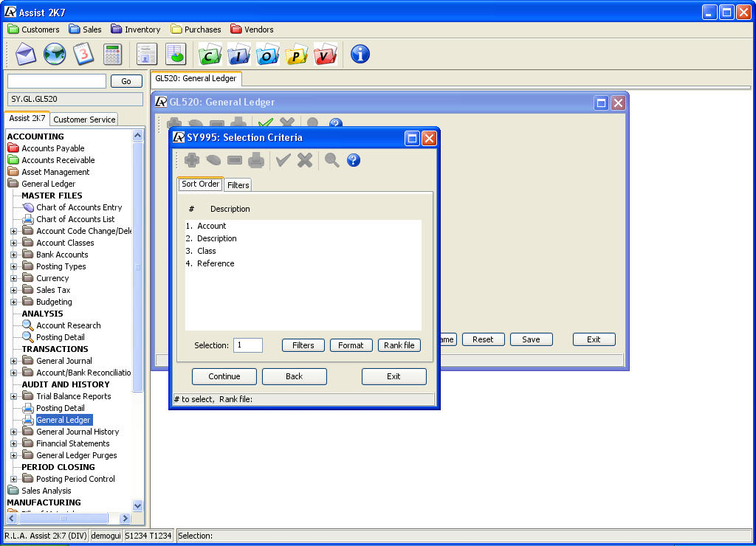Click the Chart of Accounts List printer icon
This screenshot has height=546, width=756.
click(x=29, y=219)
